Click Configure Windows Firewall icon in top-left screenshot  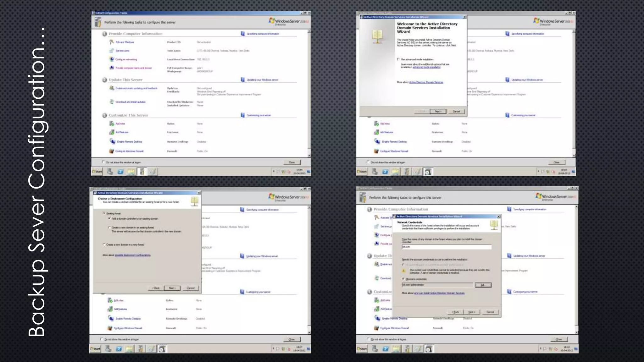111,151
